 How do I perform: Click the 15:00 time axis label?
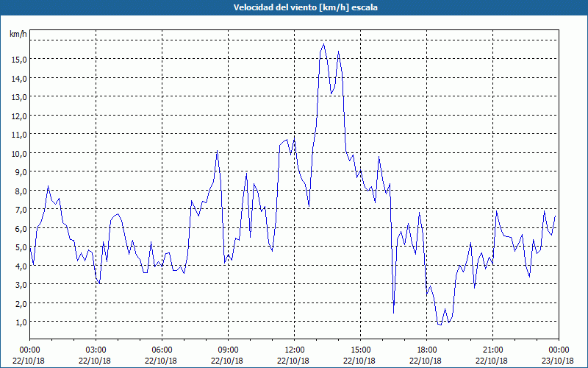click(361, 350)
